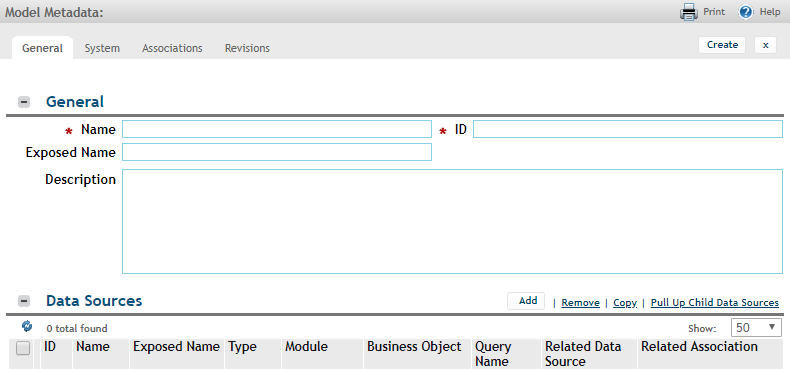Click the Print printer icon

(688, 12)
